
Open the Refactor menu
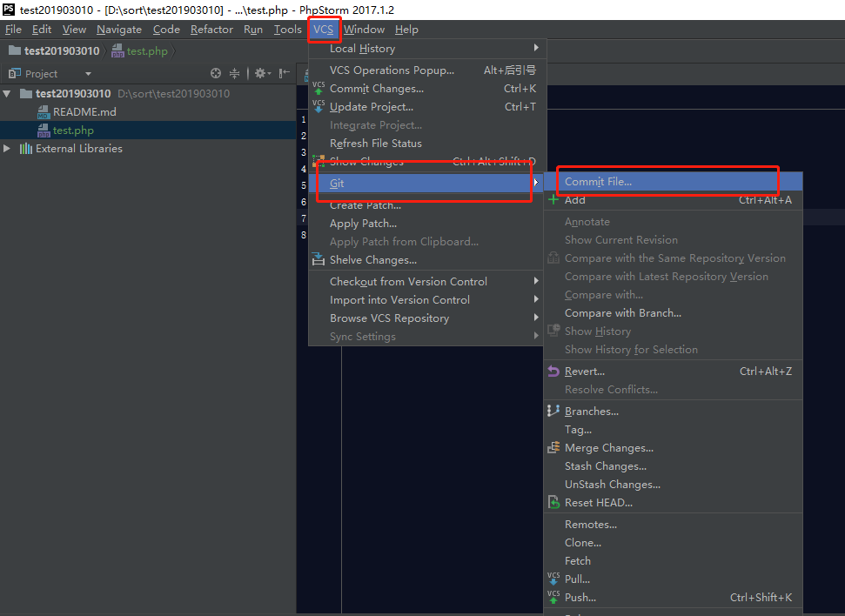pos(211,30)
